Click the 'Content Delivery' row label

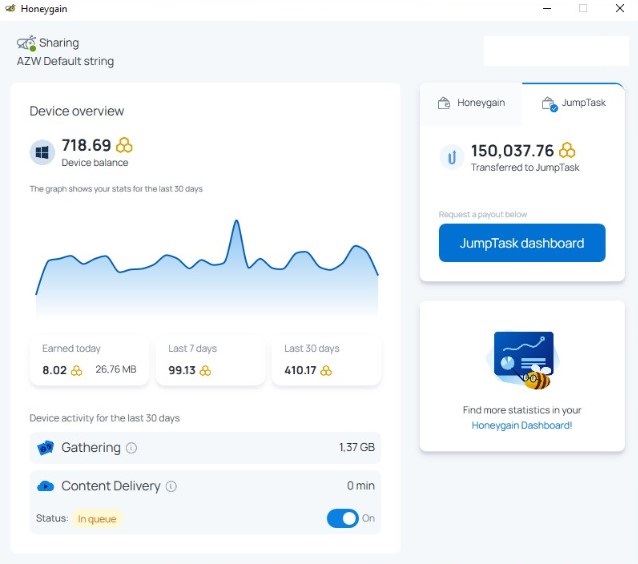pyautogui.click(x=111, y=486)
